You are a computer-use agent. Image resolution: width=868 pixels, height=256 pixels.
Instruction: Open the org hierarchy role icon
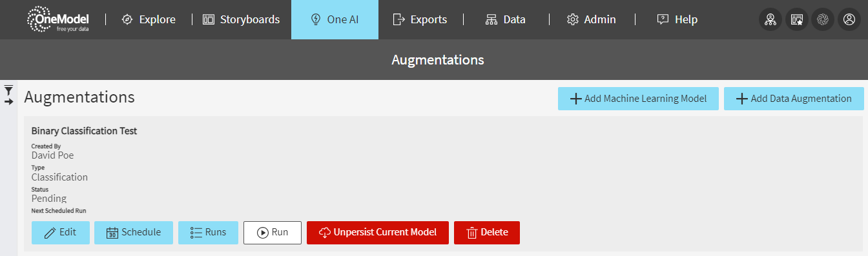pos(770,20)
